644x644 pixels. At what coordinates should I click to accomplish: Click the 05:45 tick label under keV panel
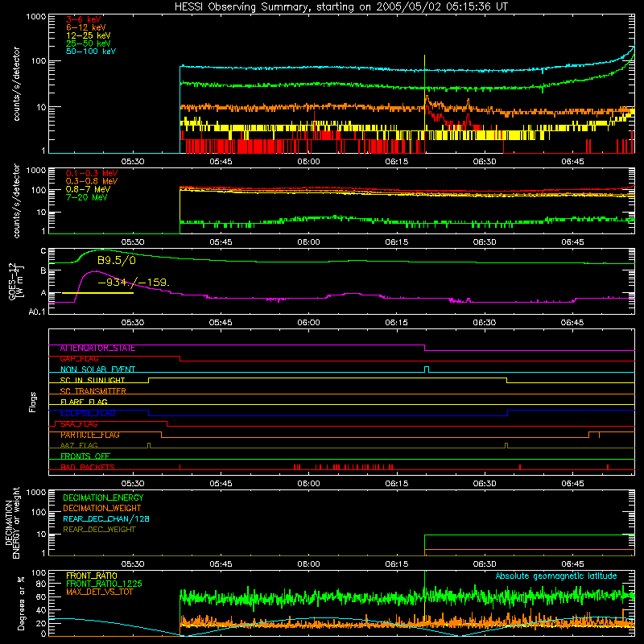point(221,162)
